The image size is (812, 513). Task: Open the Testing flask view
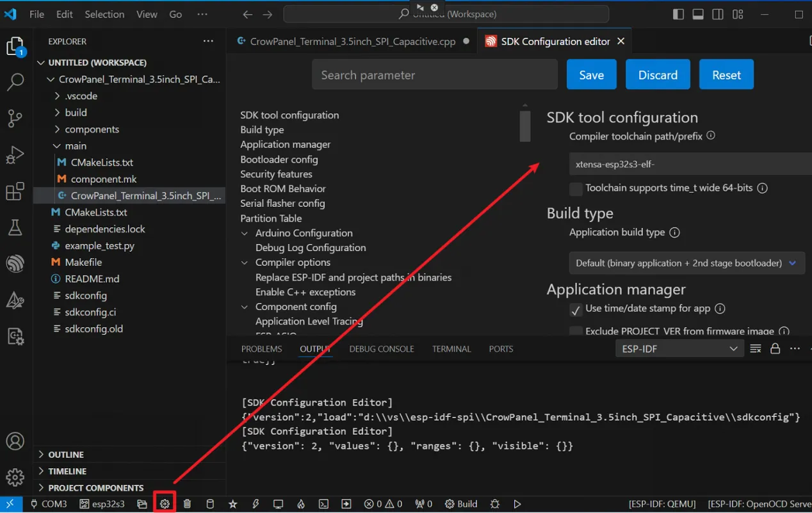[x=15, y=227]
